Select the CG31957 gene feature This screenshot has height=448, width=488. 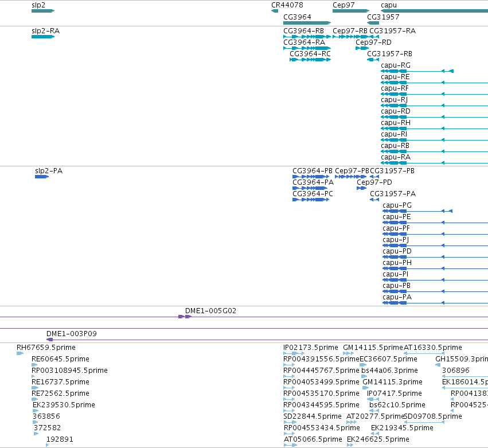(373, 23)
